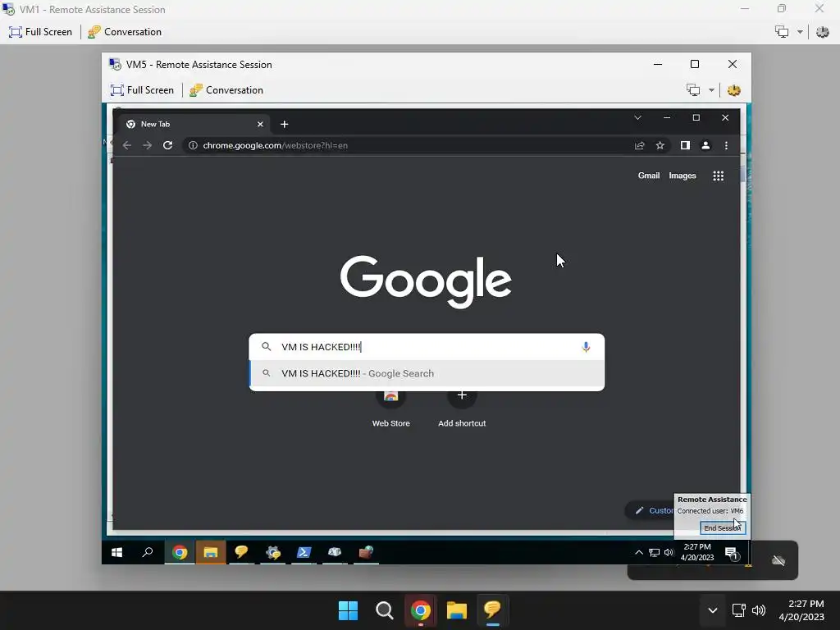Click the Google search box text

(322, 347)
